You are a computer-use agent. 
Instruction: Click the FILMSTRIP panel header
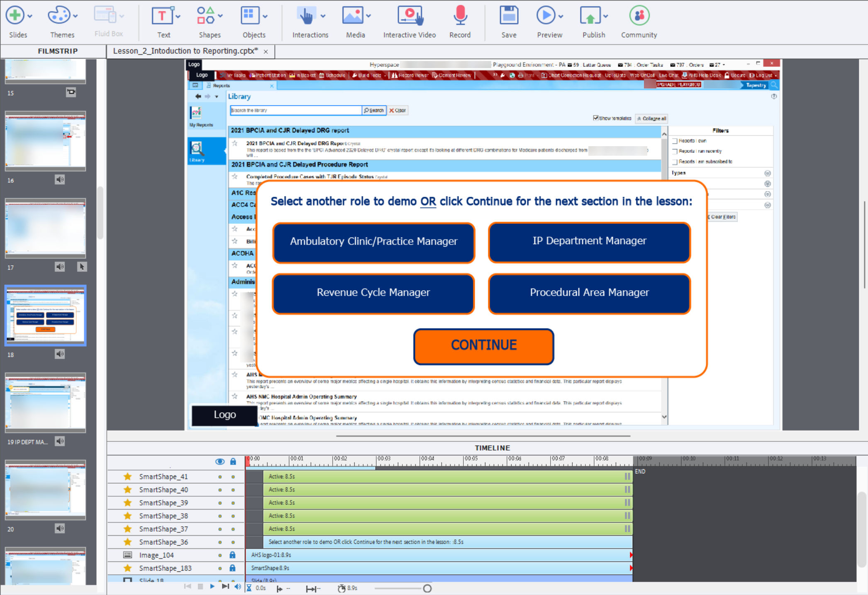pos(58,51)
